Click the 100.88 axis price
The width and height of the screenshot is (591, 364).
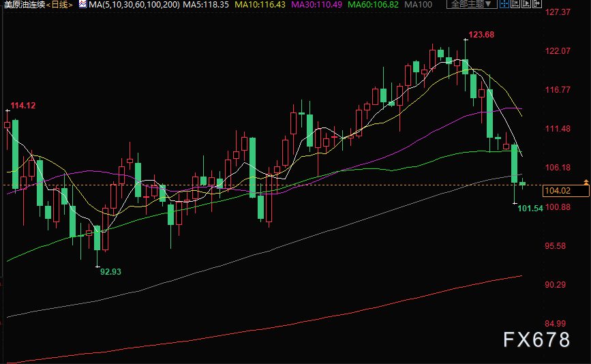point(558,207)
